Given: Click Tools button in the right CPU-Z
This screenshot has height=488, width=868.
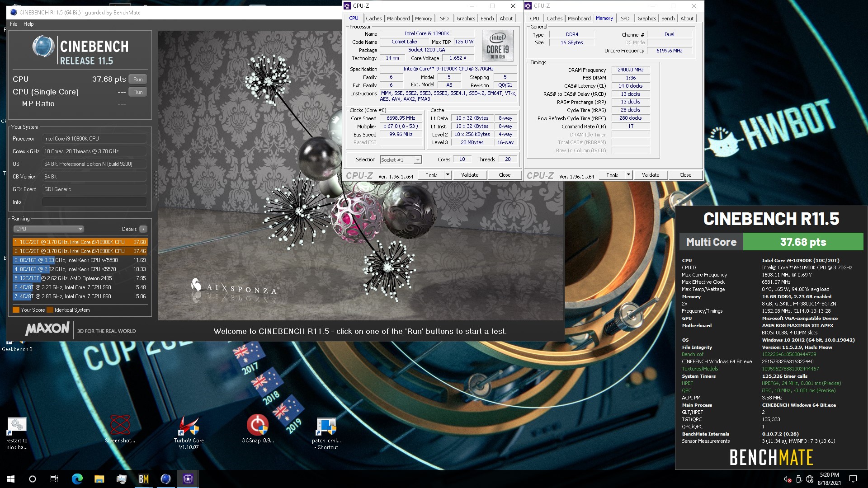Looking at the screenshot, I should [612, 175].
